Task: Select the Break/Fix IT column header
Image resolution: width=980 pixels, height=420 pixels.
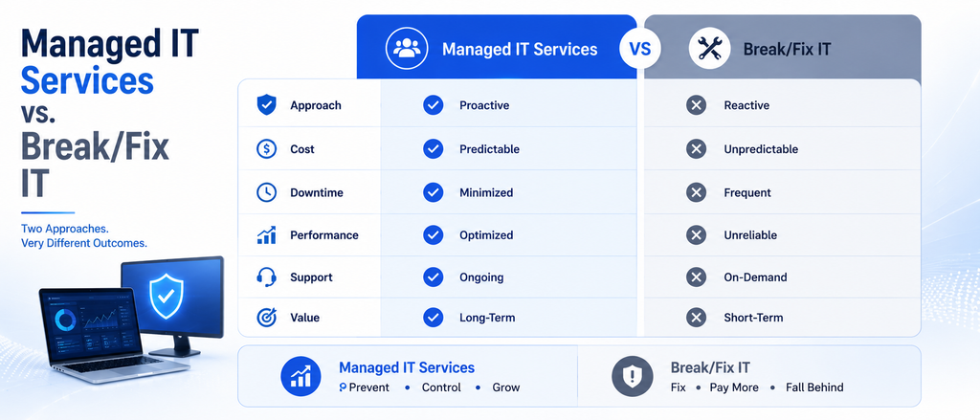Action: click(x=783, y=47)
